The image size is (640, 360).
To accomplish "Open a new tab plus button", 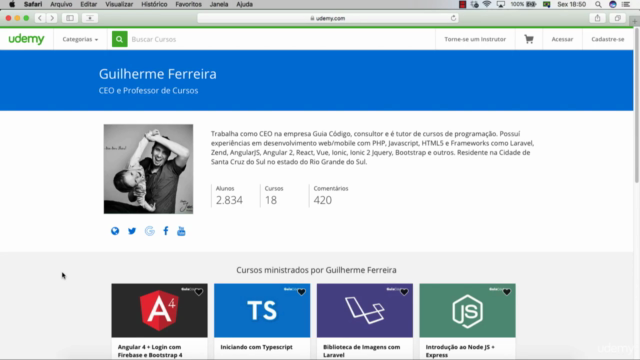I will [x=634, y=21].
